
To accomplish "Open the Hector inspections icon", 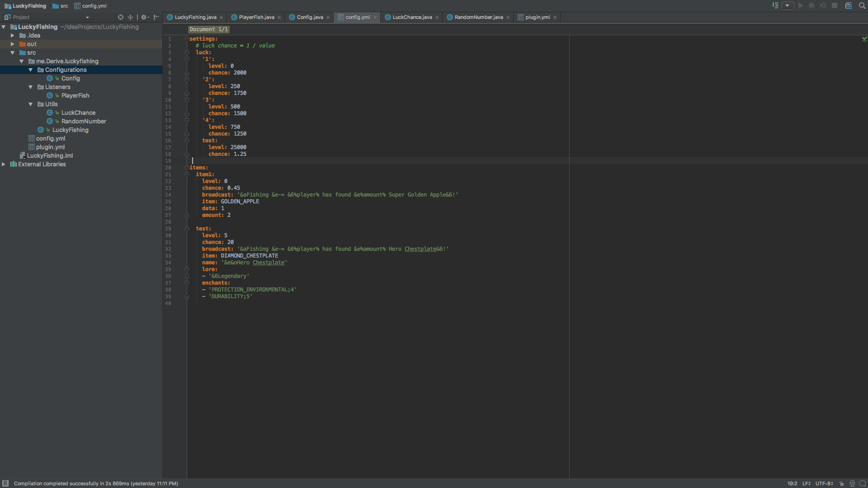I will pos(852,483).
